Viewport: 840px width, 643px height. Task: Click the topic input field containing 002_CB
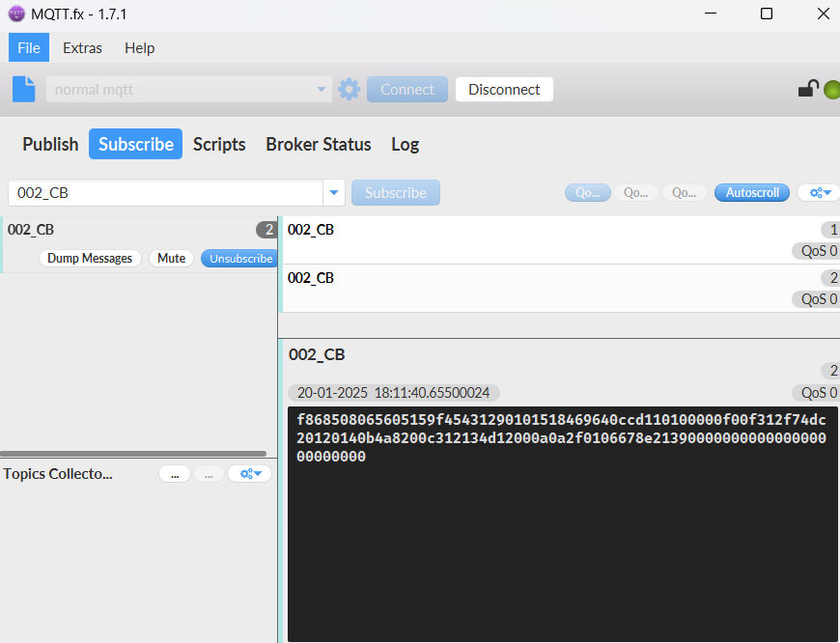point(165,192)
